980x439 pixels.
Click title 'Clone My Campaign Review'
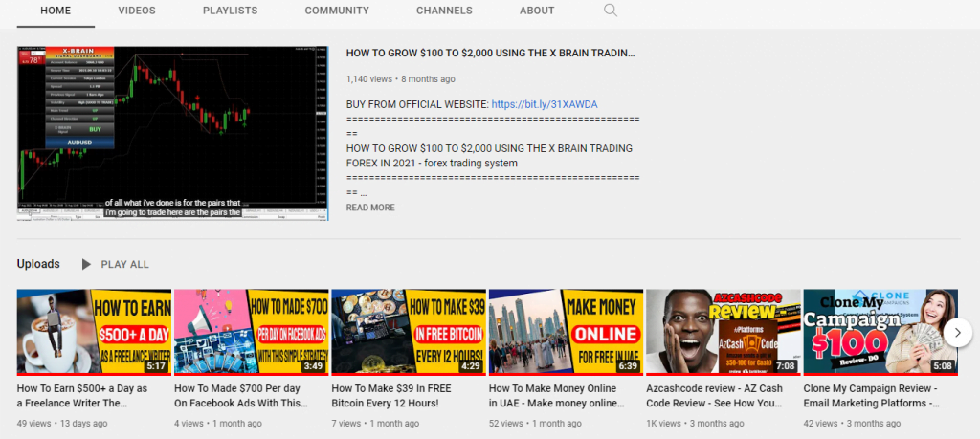[x=871, y=396]
